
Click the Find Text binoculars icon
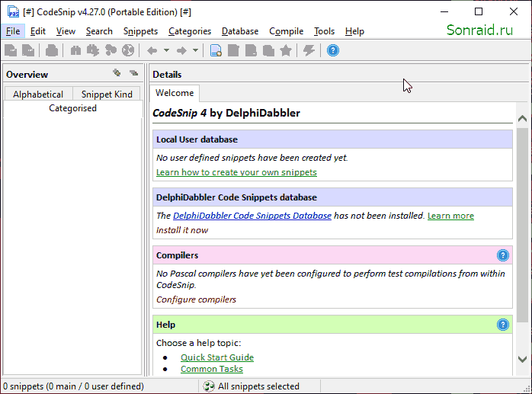point(75,50)
